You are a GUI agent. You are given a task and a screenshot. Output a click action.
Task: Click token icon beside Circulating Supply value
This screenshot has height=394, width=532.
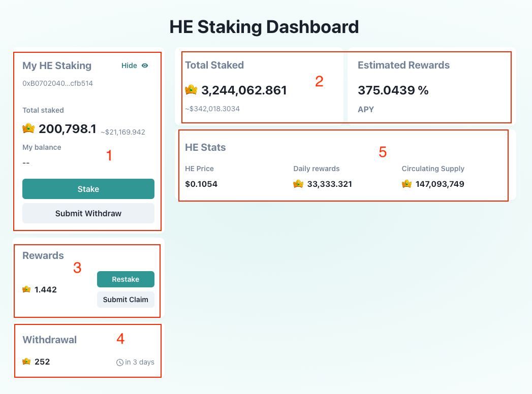tap(406, 184)
